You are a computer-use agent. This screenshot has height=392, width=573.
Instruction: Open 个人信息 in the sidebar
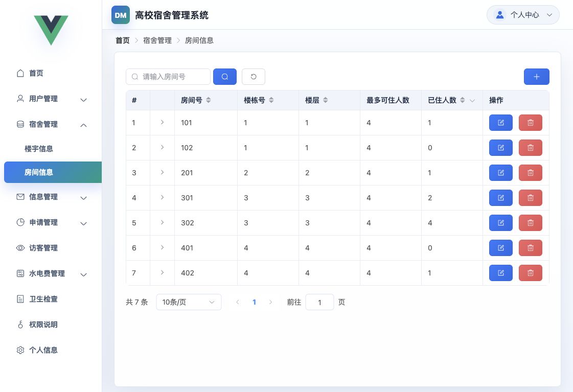51,351
